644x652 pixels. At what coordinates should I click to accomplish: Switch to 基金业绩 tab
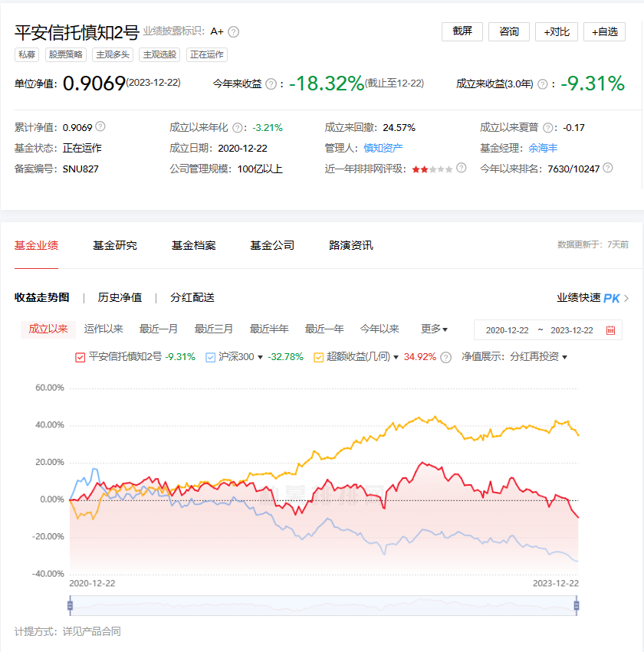[x=36, y=245]
